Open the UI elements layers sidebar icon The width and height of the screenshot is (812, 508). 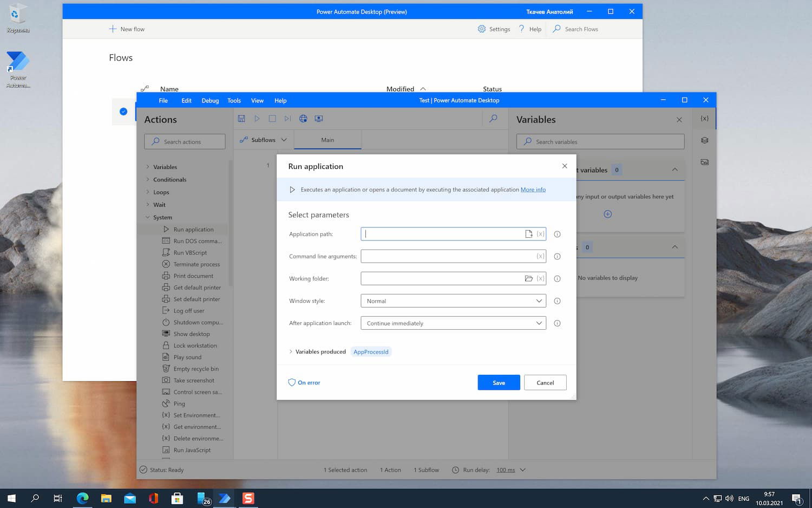(704, 140)
